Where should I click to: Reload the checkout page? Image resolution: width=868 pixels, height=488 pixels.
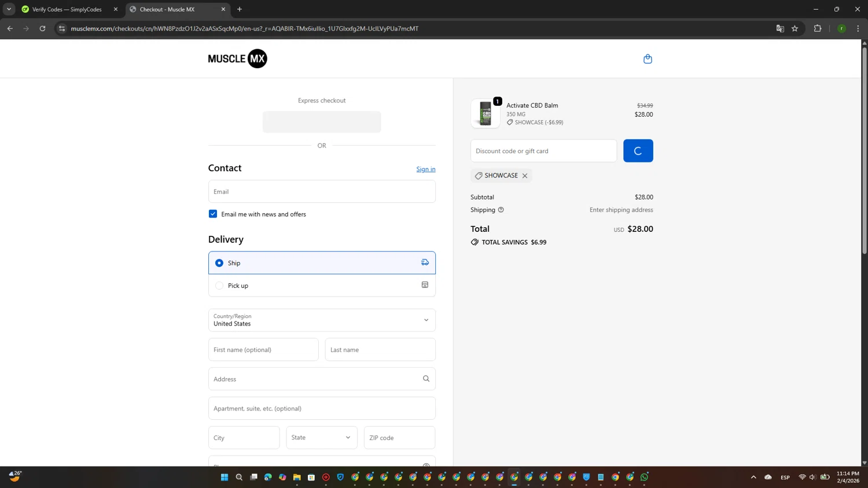(42, 28)
